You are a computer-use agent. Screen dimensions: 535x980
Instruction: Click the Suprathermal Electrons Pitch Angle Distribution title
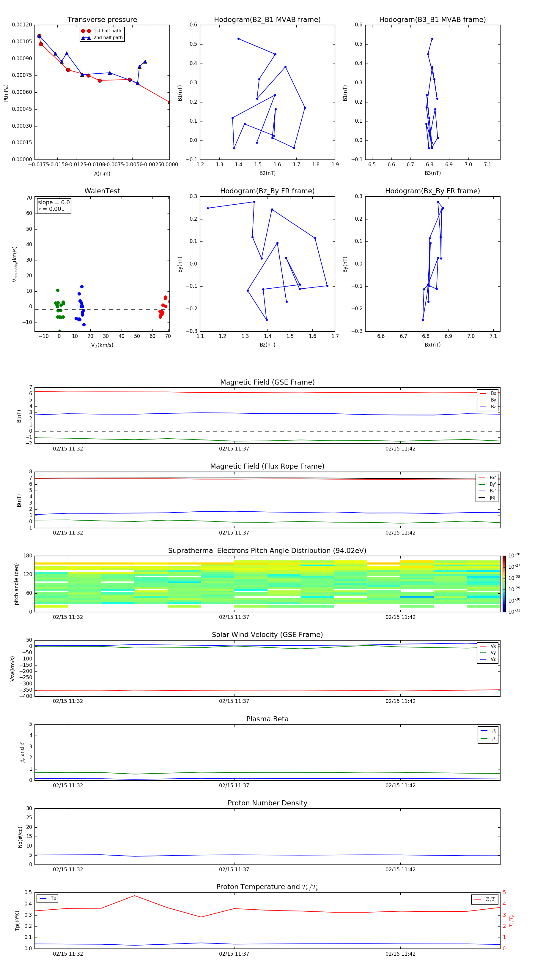click(267, 551)
